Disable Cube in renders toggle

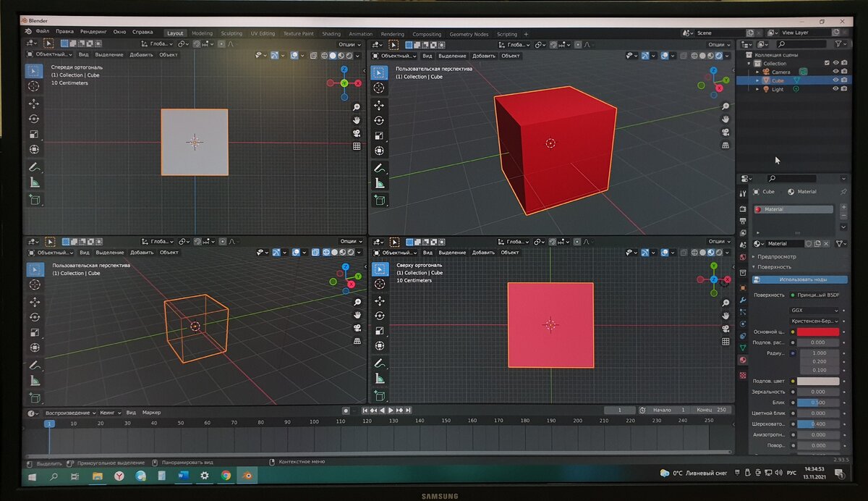pyautogui.click(x=844, y=80)
